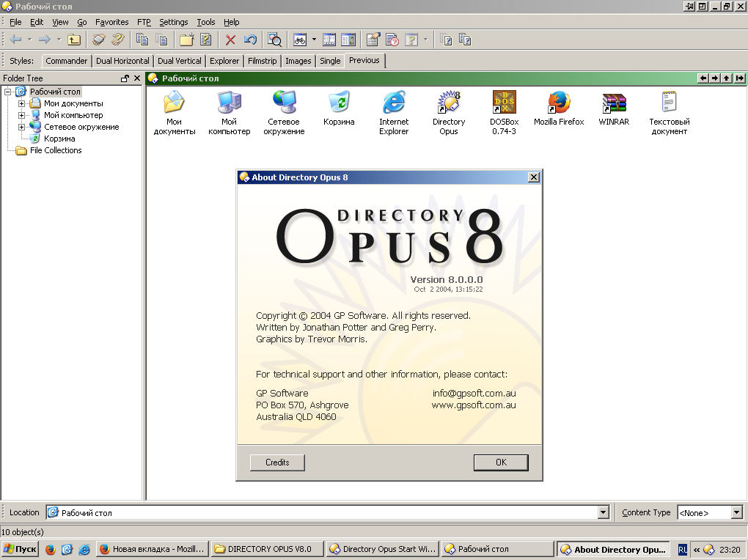Click the up arrow in the green file pane header
The height and width of the screenshot is (560, 748).
tap(726, 78)
